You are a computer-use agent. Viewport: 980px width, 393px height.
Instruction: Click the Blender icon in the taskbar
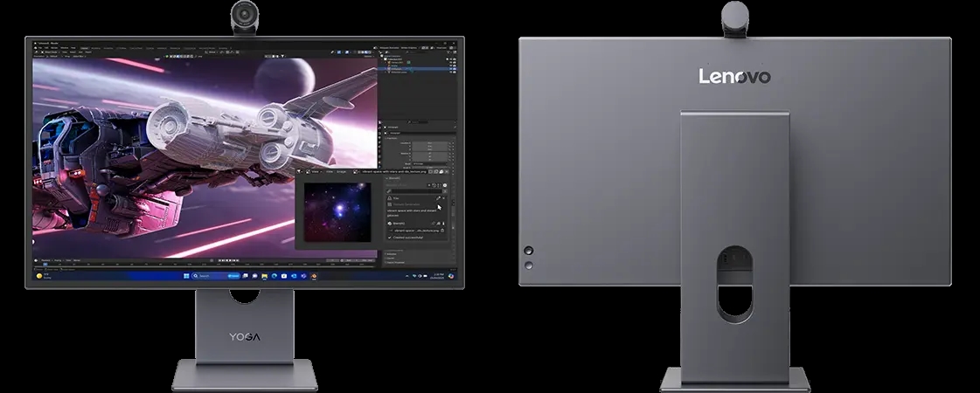(314, 276)
